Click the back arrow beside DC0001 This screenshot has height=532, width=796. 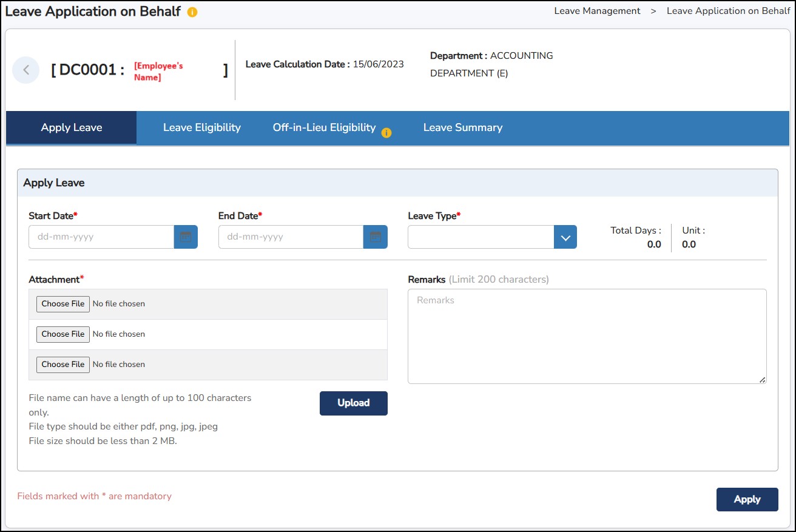(26, 70)
